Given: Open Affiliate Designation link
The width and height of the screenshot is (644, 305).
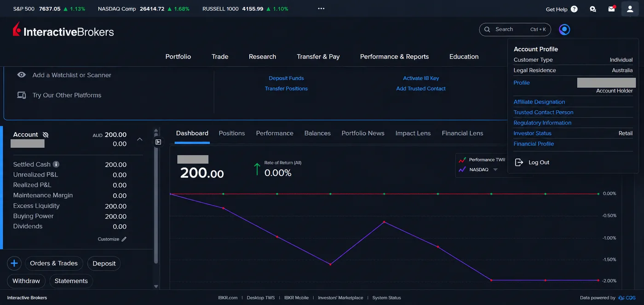Looking at the screenshot, I should coord(539,102).
